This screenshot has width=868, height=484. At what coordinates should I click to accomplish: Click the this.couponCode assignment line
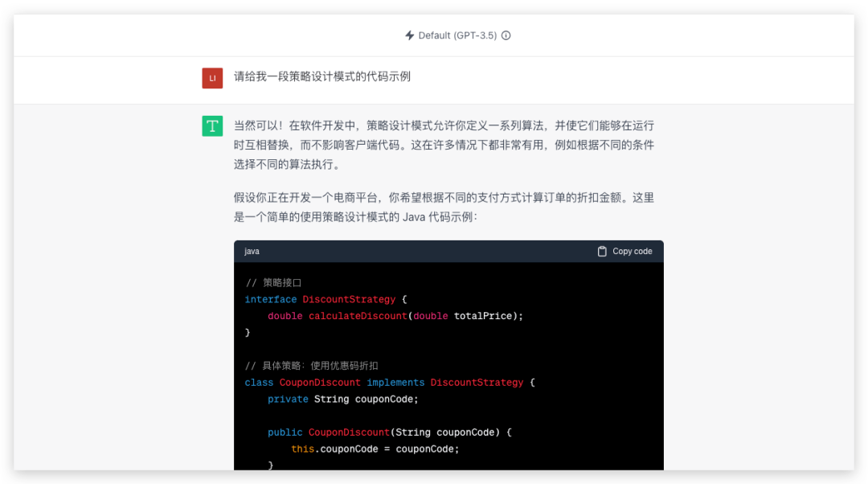(x=375, y=449)
